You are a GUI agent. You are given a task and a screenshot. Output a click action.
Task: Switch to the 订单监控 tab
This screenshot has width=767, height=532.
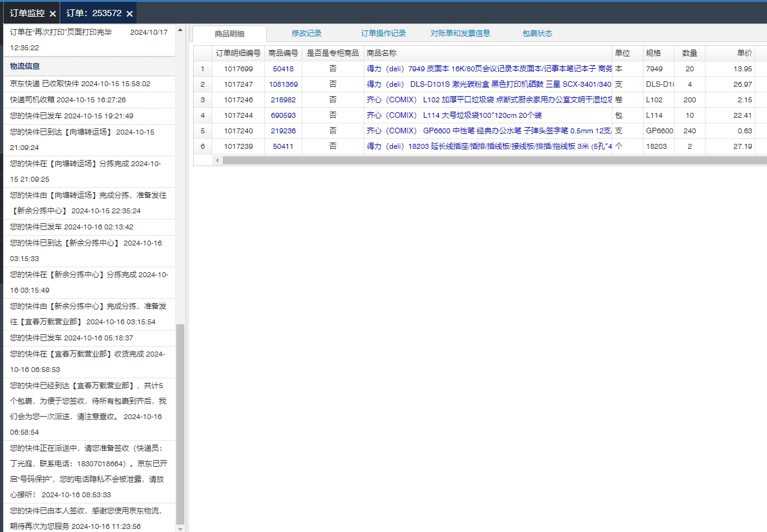click(27, 13)
